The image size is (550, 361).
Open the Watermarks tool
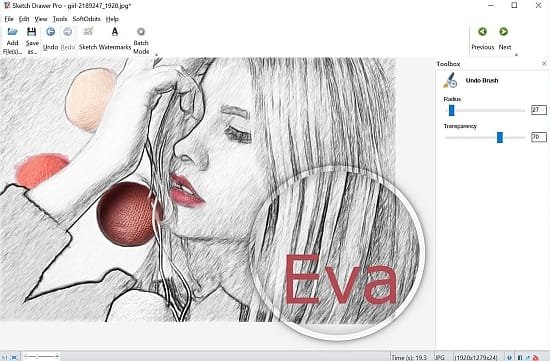coord(115,39)
